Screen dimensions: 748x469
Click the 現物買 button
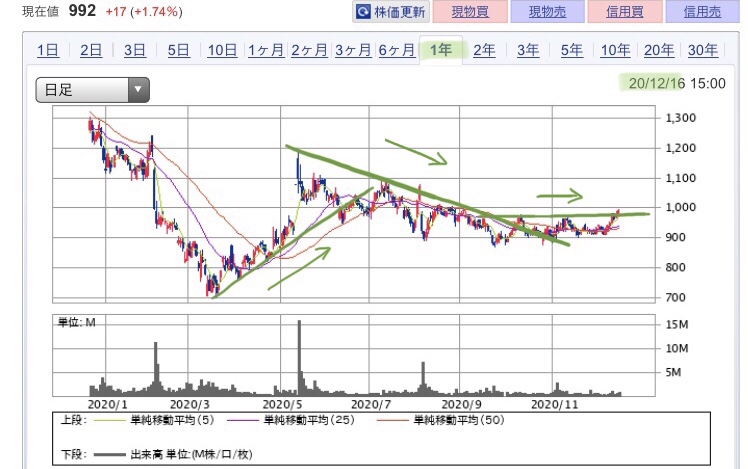click(470, 11)
